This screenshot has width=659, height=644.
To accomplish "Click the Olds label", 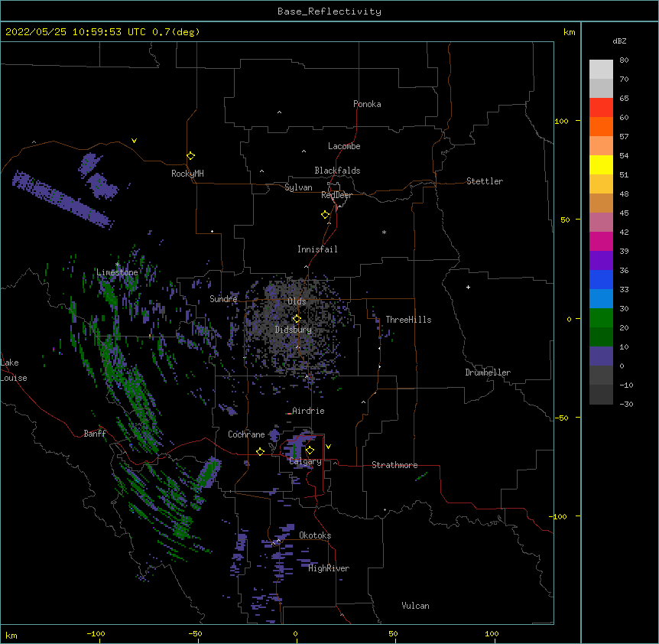I will pyautogui.click(x=297, y=301).
